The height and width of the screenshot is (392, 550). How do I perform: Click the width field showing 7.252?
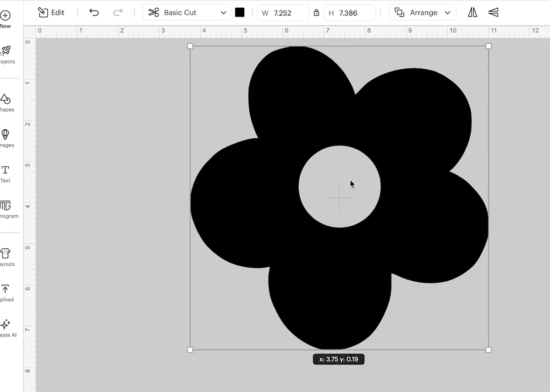coord(283,13)
